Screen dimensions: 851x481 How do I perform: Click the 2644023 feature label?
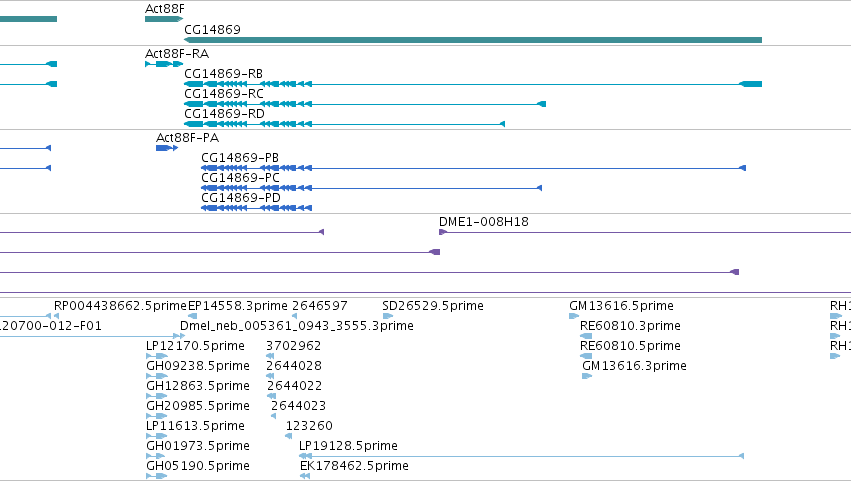299,406
